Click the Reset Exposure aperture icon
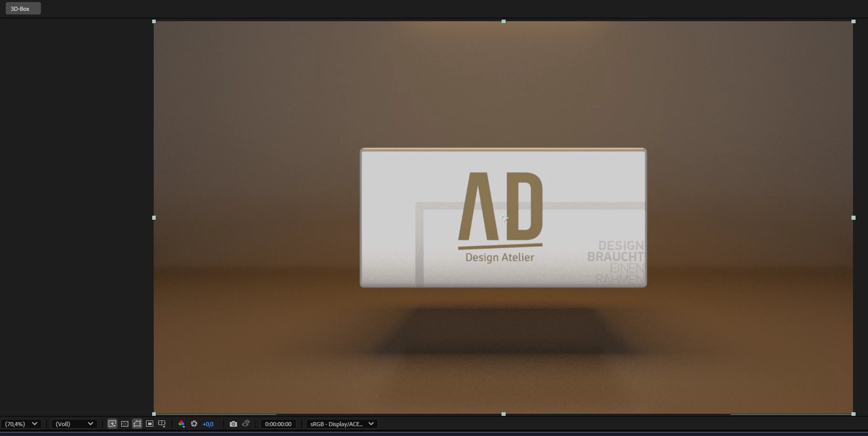 [194, 424]
